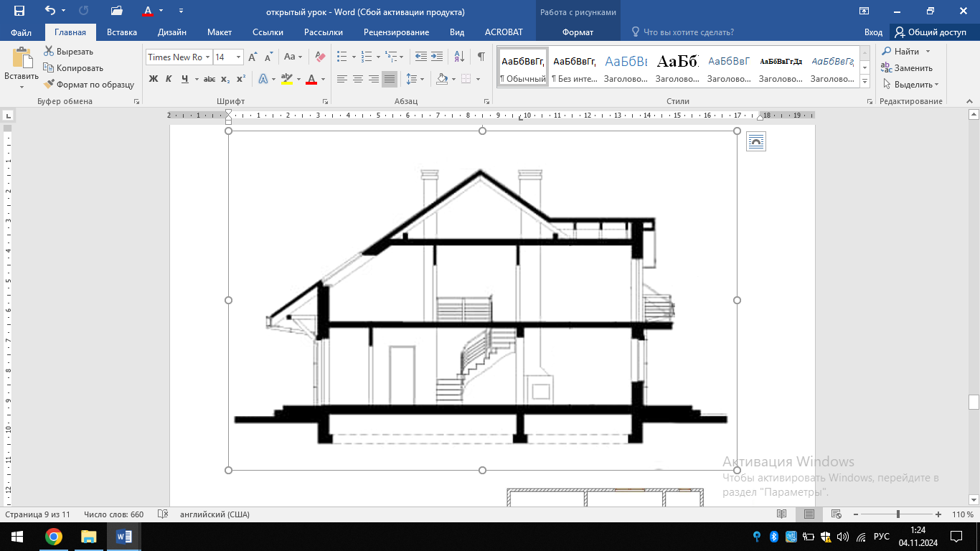Apply a bulleted list to text
The image size is (980, 551).
coord(342,57)
